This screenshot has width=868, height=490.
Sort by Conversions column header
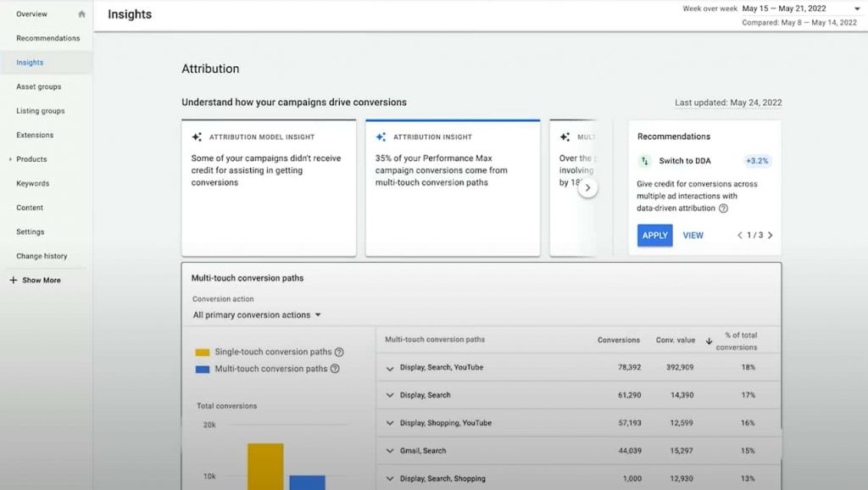[x=618, y=340]
